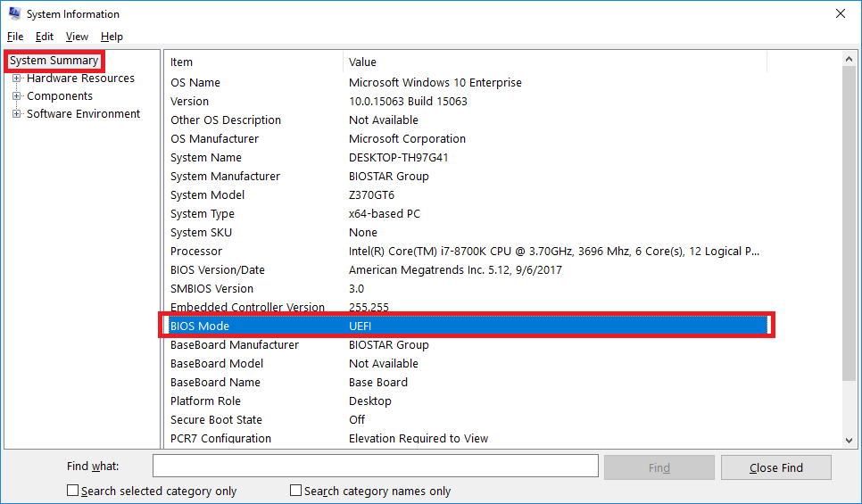
Task: Click the scrollbar down arrow
Action: [x=849, y=441]
